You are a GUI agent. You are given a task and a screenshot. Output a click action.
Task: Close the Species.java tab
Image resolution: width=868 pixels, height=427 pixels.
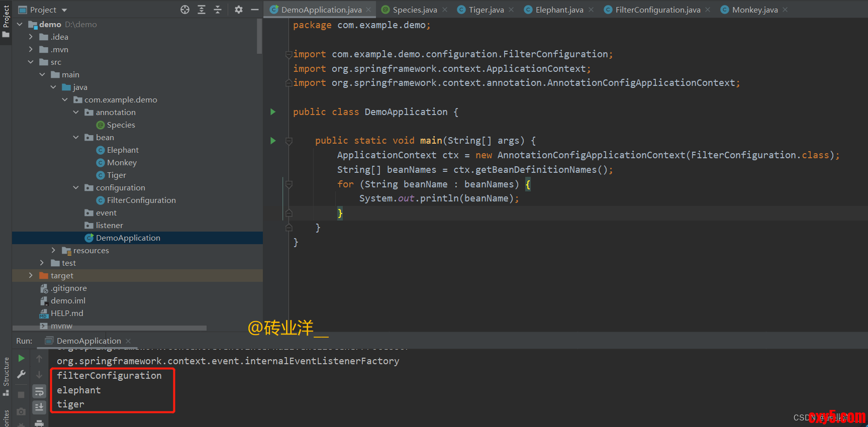coord(445,10)
